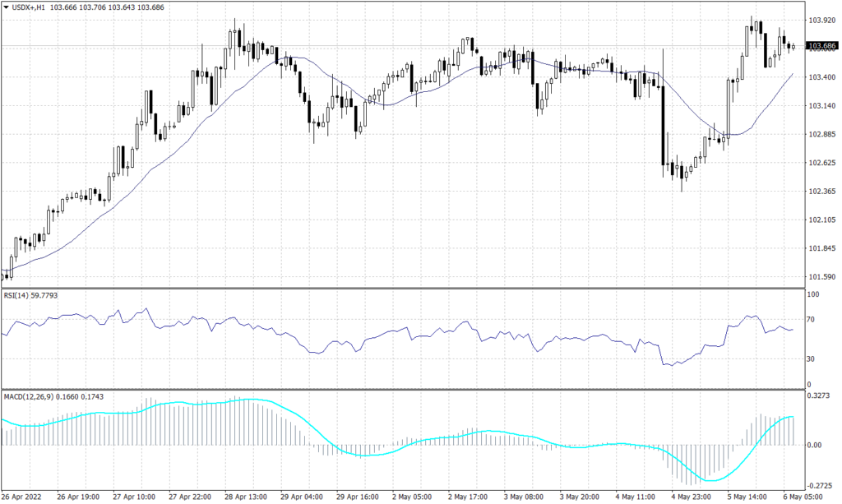Click the current price tag 103.686
The width and height of the screenshot is (842, 504).
(822, 46)
